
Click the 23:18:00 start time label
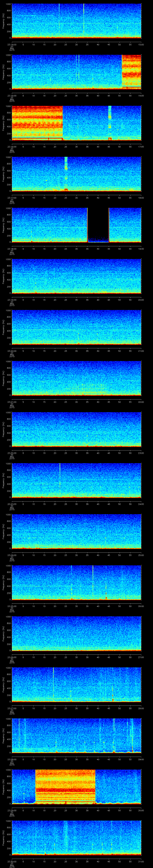point(12,248)
